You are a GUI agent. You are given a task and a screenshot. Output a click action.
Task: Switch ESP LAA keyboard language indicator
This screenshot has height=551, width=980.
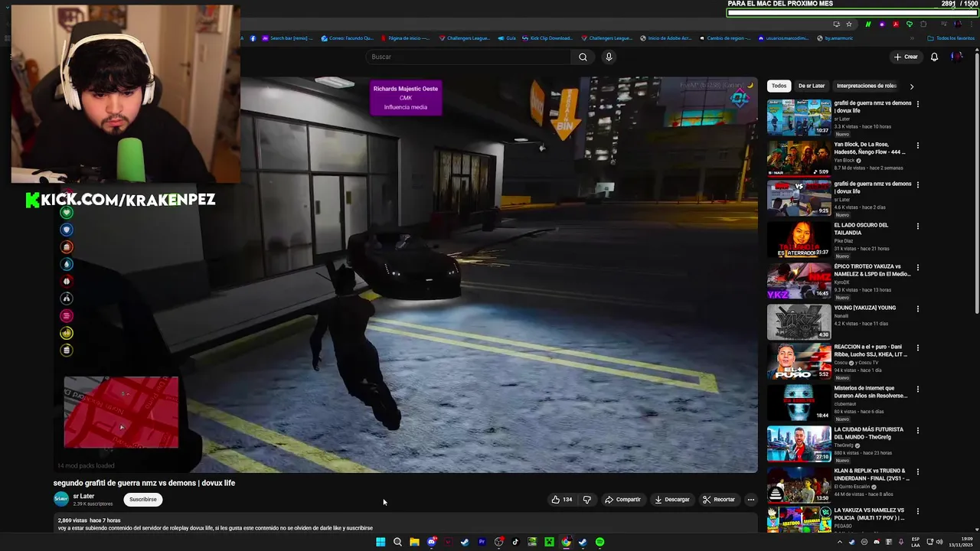916,542
